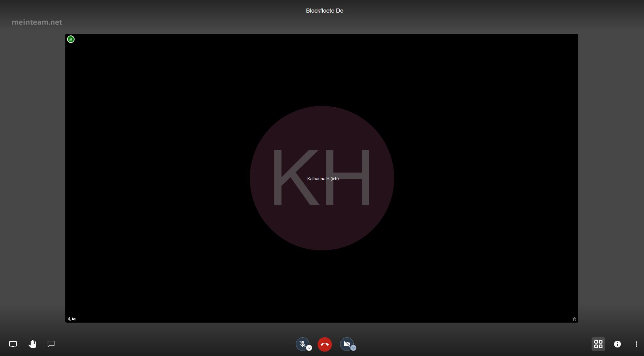Viewport: 644px width, 356px height.
Task: Open more actions three-dot menu
Action: 637,344
